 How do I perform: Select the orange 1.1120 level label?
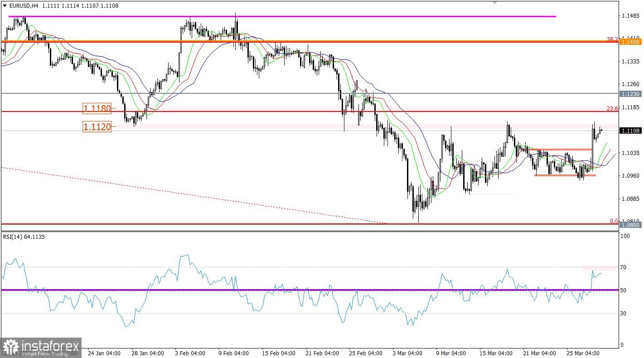pyautogui.click(x=97, y=127)
